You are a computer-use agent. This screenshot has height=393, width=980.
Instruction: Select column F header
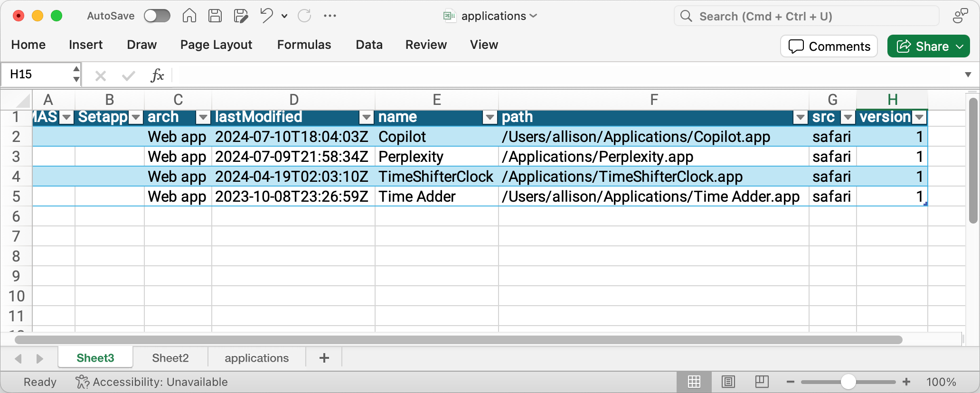click(654, 100)
